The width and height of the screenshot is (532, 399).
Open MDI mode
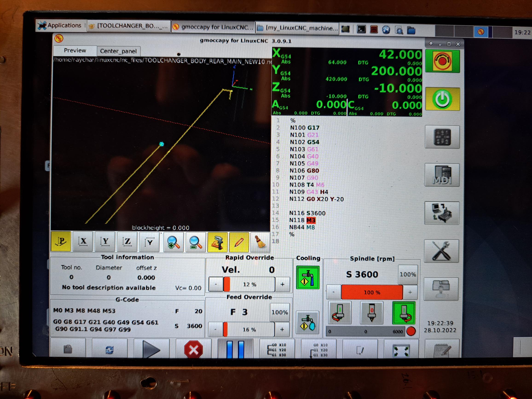(442, 175)
